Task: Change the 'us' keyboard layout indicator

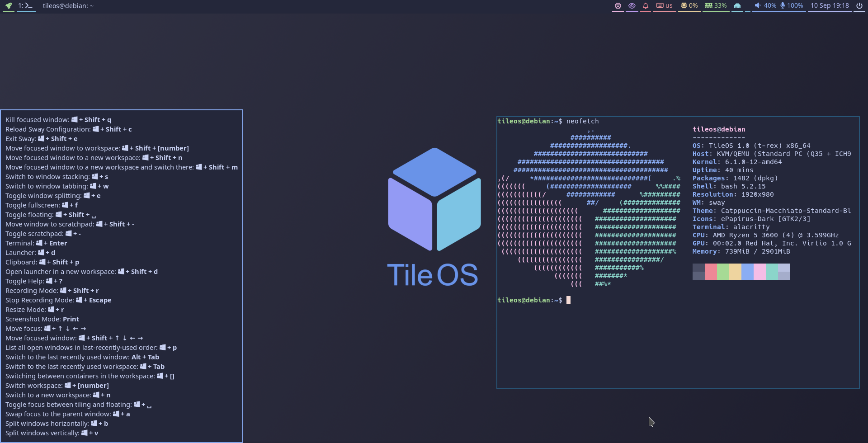Action: pyautogui.click(x=665, y=6)
